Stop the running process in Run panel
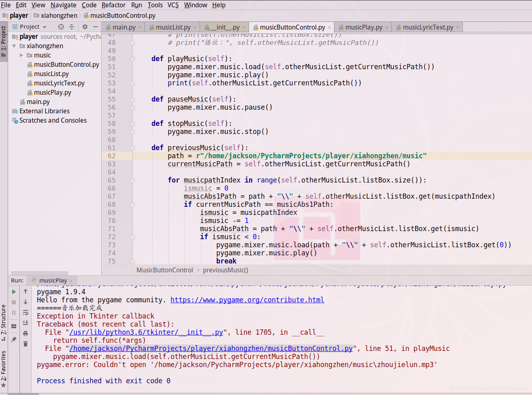532x395 pixels. pos(13,302)
